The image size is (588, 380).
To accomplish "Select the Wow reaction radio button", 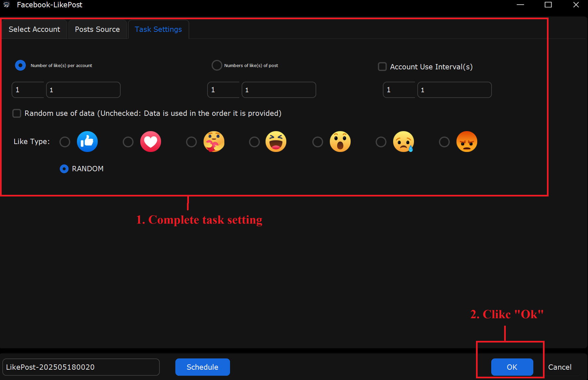I will [x=318, y=142].
